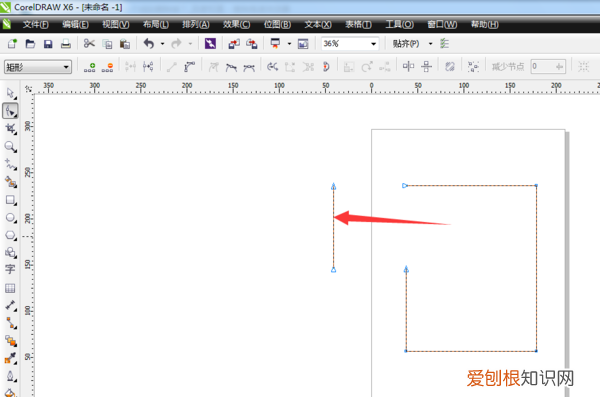Select the Crop tool
The image size is (600, 397).
[10, 129]
